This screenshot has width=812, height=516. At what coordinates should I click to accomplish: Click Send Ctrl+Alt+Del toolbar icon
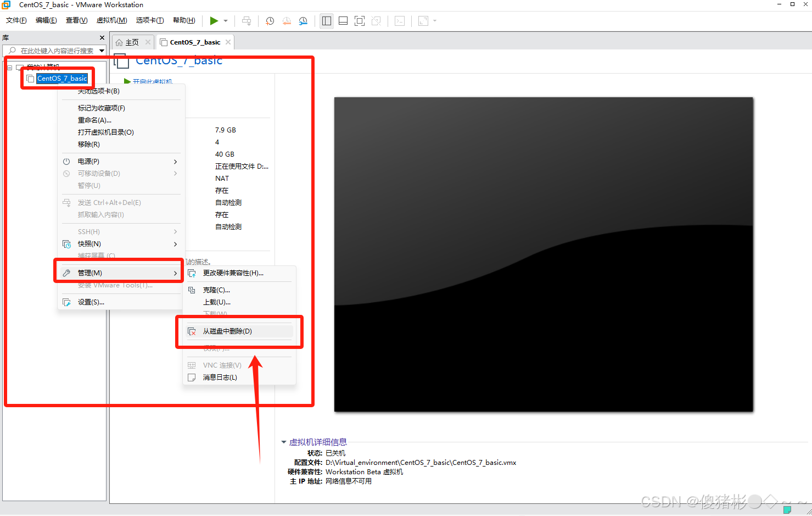(247, 21)
